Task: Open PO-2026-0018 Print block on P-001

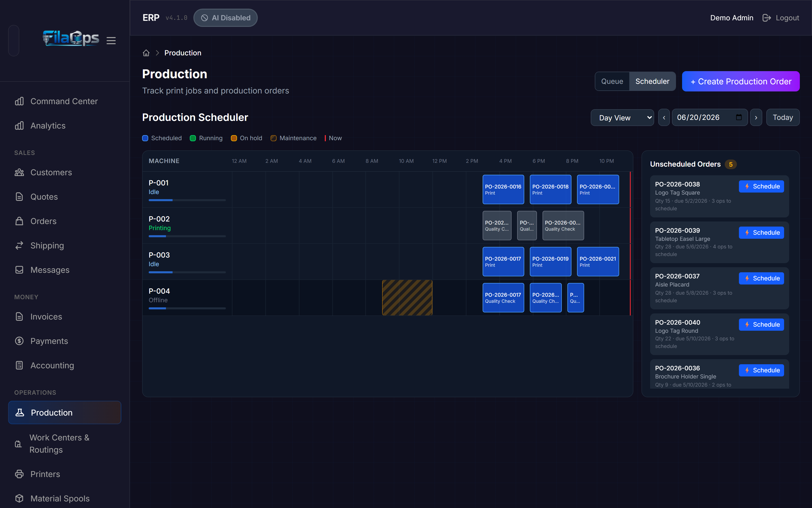Action: [551, 189]
